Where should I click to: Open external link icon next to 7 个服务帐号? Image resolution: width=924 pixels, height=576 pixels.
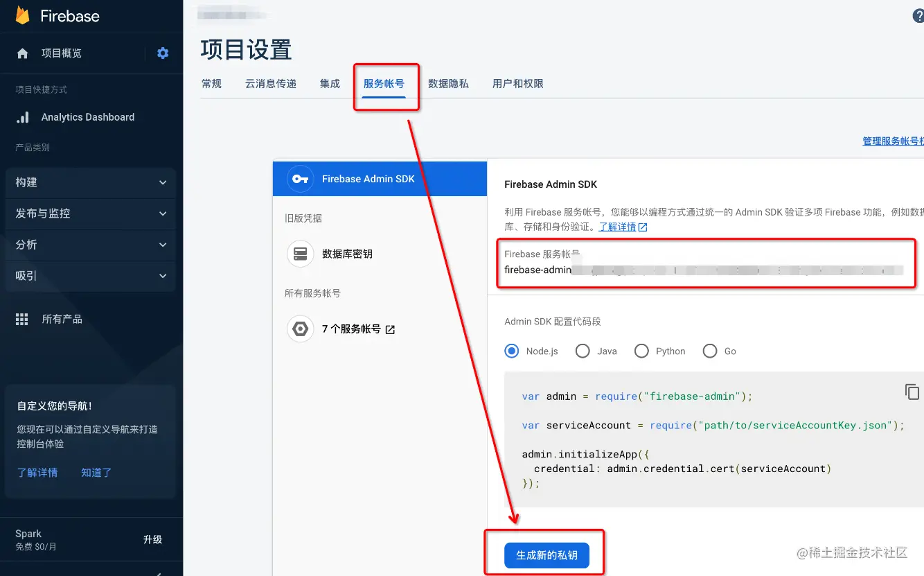390,330
